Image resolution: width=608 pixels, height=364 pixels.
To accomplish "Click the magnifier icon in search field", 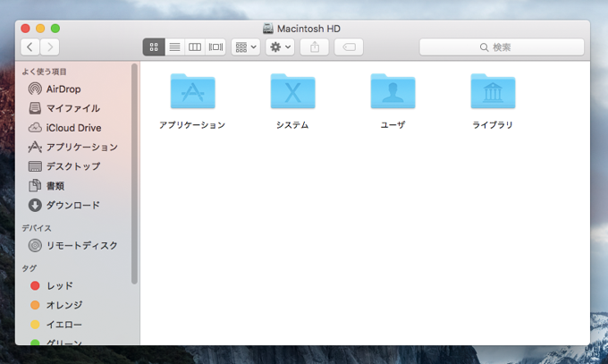I will tap(484, 47).
